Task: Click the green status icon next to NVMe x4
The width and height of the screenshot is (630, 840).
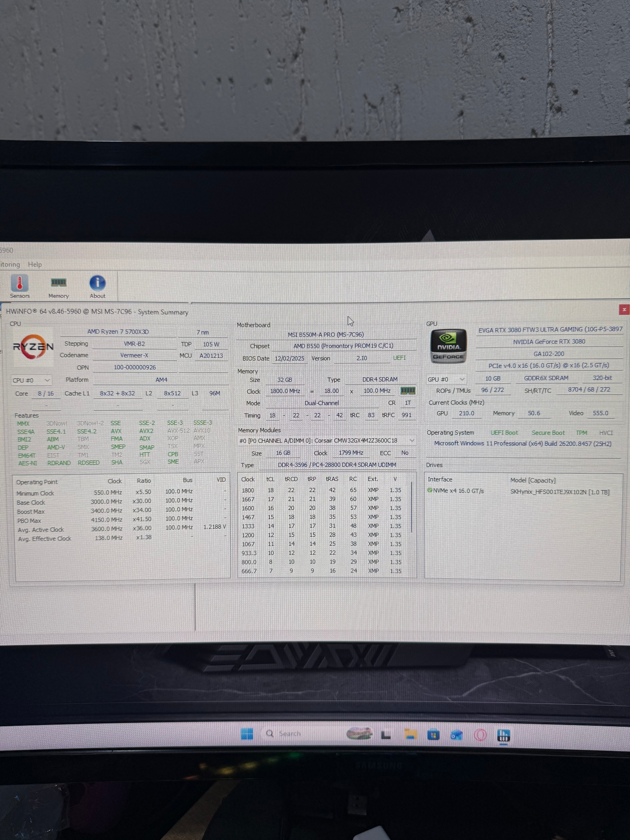Action: [x=430, y=490]
